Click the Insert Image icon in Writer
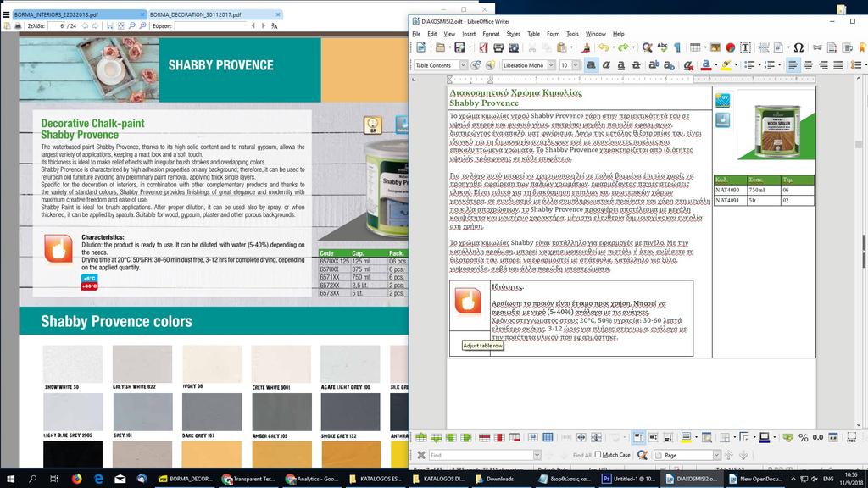 click(715, 48)
